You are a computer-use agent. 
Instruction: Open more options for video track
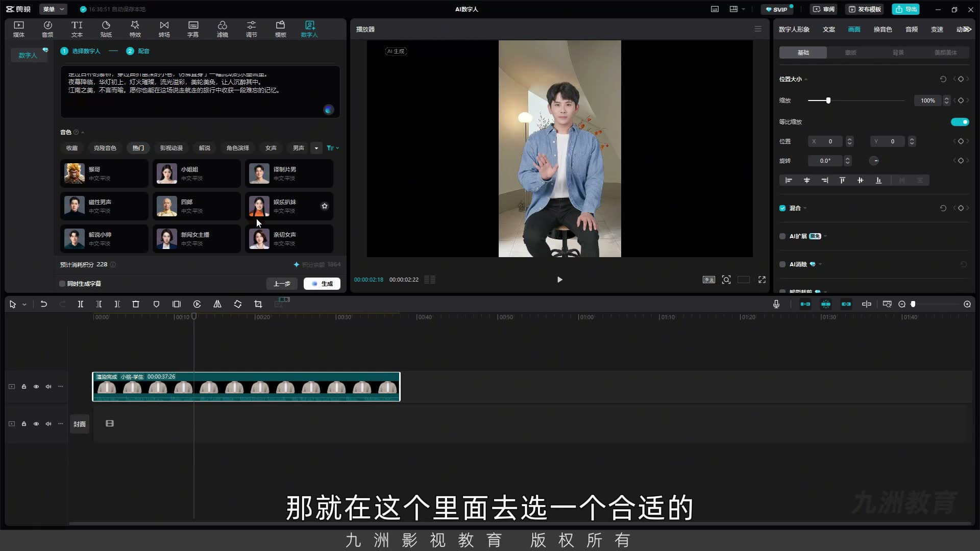coord(61,387)
